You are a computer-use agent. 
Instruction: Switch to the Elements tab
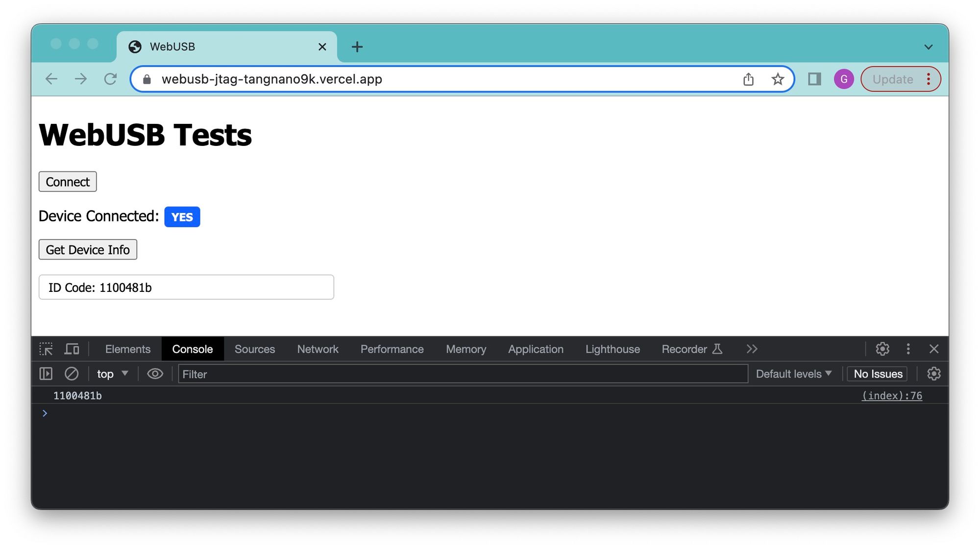[128, 349]
